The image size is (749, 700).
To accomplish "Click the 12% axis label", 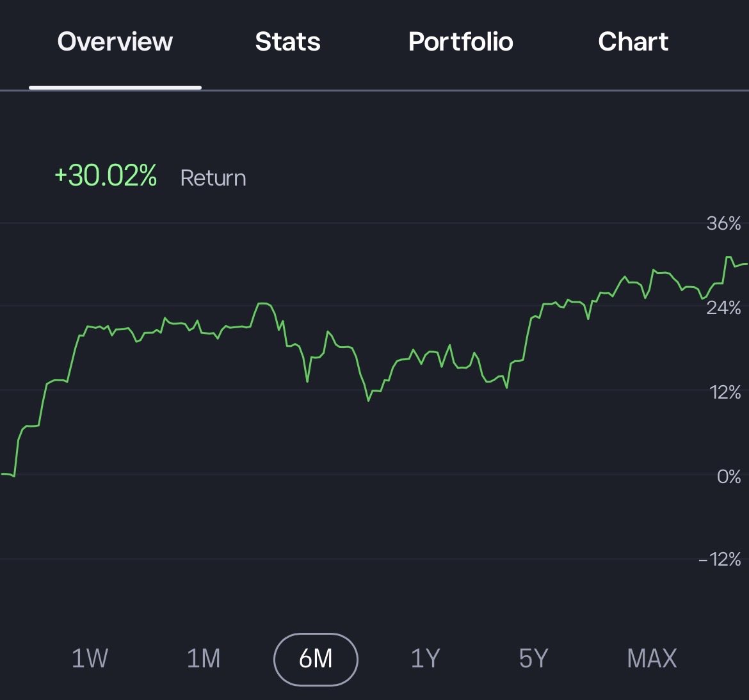I will pyautogui.click(x=725, y=392).
